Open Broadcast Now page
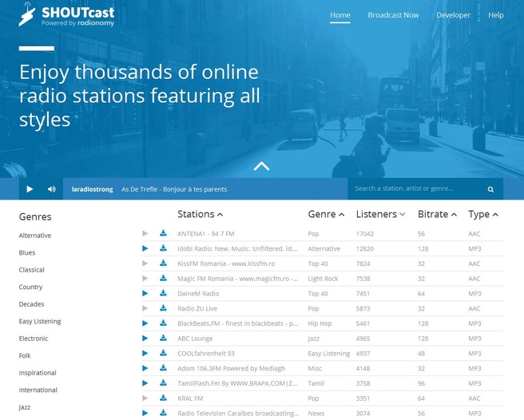This screenshot has width=524, height=420. pos(393,15)
